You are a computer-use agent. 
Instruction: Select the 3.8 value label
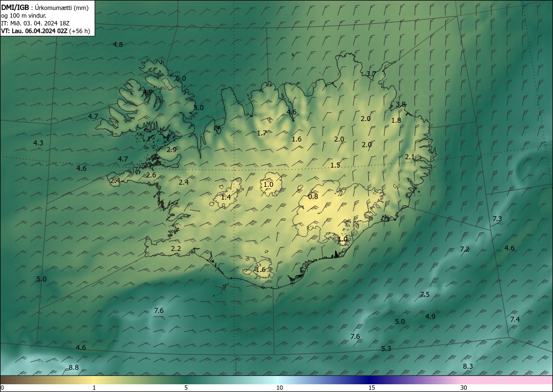click(x=400, y=104)
